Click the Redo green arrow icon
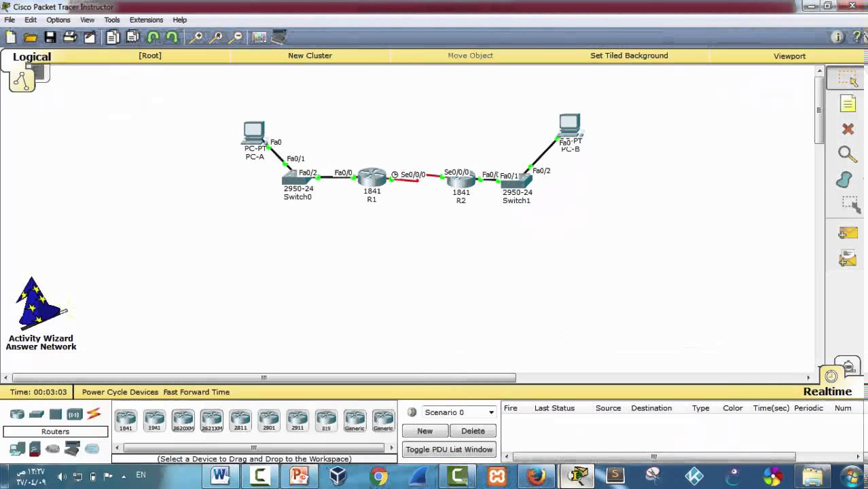Image resolution: width=868 pixels, height=489 pixels. 172,37
